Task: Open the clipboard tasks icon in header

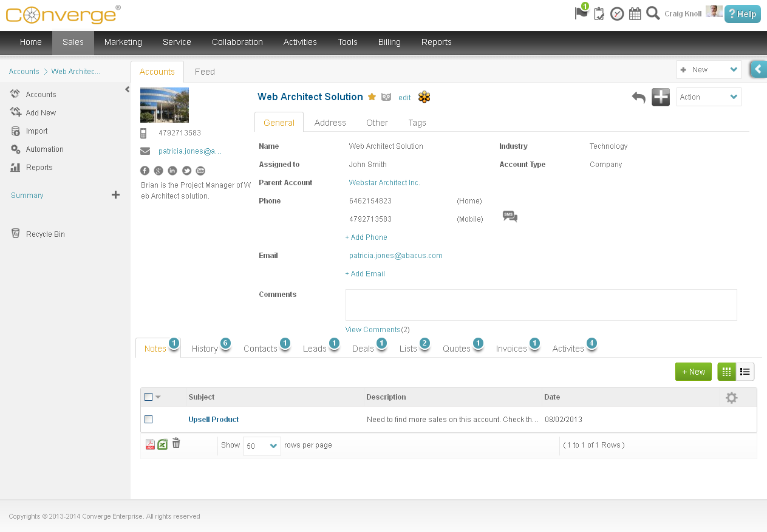Action: pyautogui.click(x=599, y=13)
